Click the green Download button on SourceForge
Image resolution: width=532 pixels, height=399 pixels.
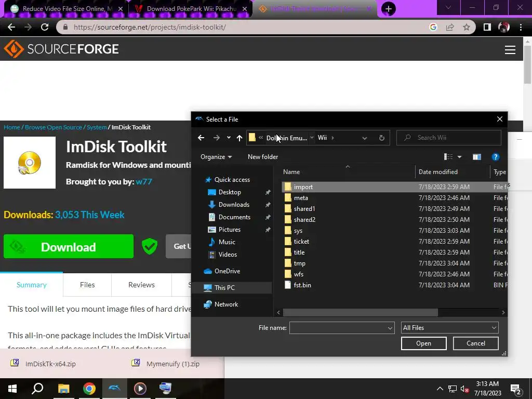[69, 247]
